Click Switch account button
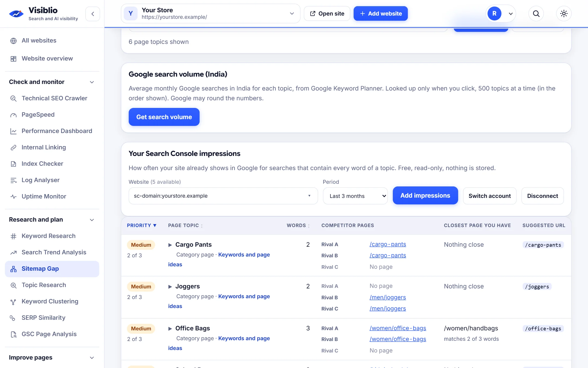588x368 pixels. 489,196
